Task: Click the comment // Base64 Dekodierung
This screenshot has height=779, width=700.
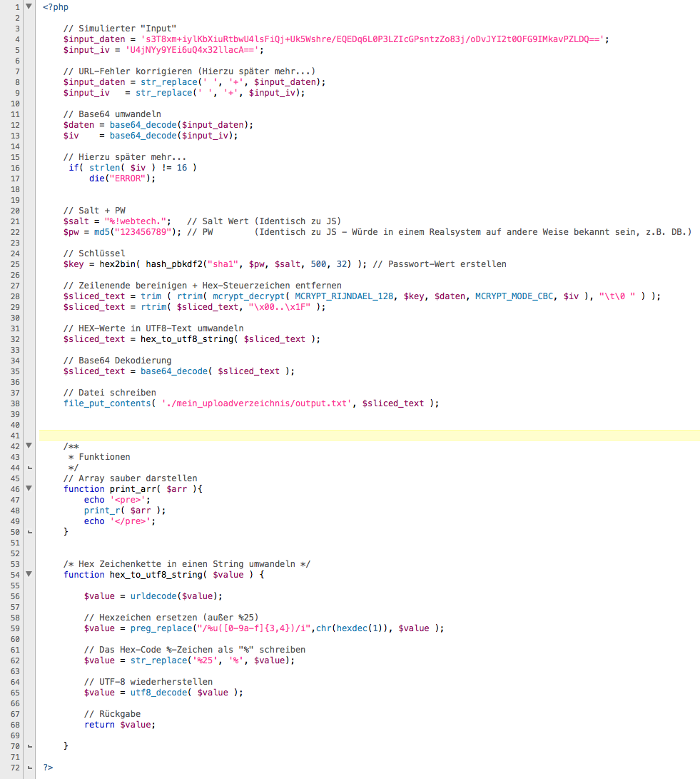Action: point(117,361)
